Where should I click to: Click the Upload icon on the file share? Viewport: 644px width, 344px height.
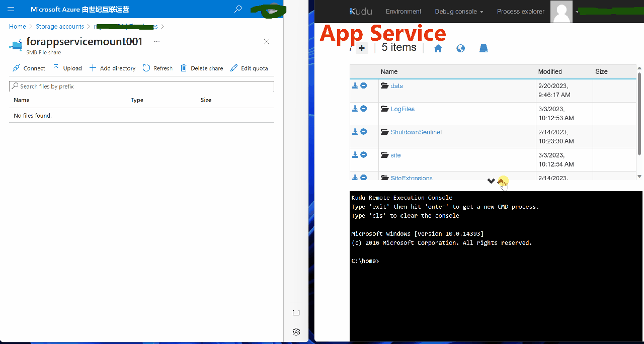(x=67, y=68)
